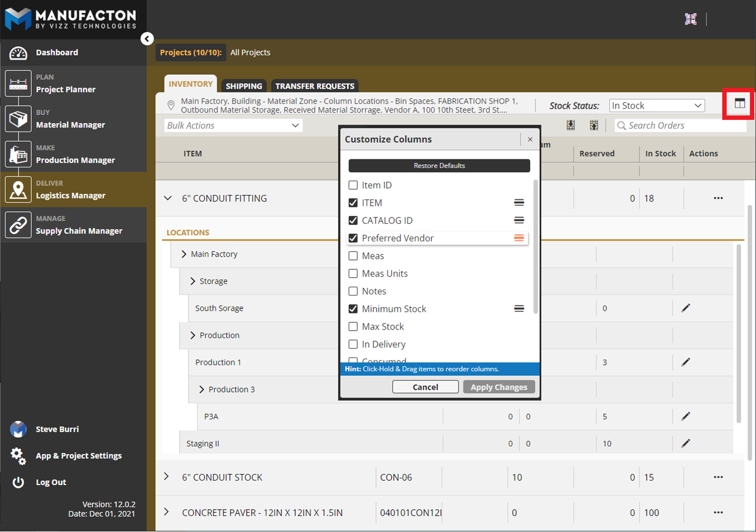This screenshot has height=532, width=756.
Task: Open the Material Manager module
Action: point(70,119)
